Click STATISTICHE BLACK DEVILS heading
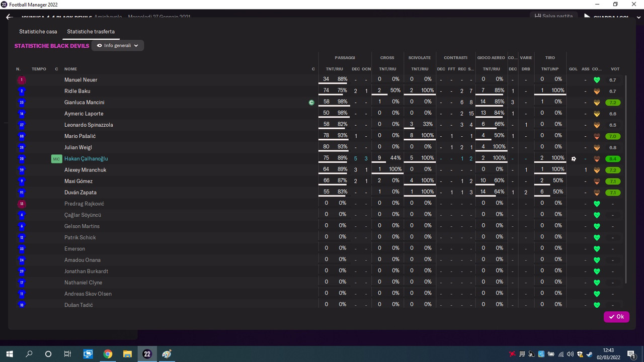The width and height of the screenshot is (644, 362). click(52, 46)
